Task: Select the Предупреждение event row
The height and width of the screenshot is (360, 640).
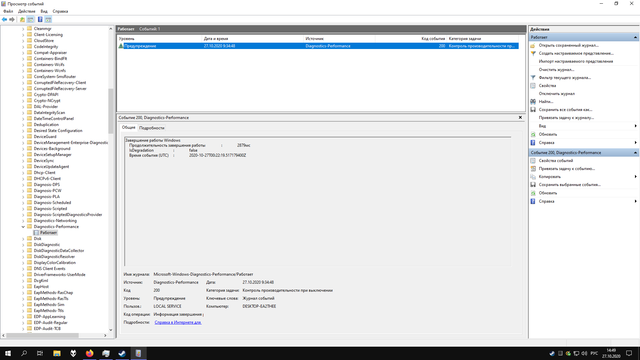Action: coord(318,46)
